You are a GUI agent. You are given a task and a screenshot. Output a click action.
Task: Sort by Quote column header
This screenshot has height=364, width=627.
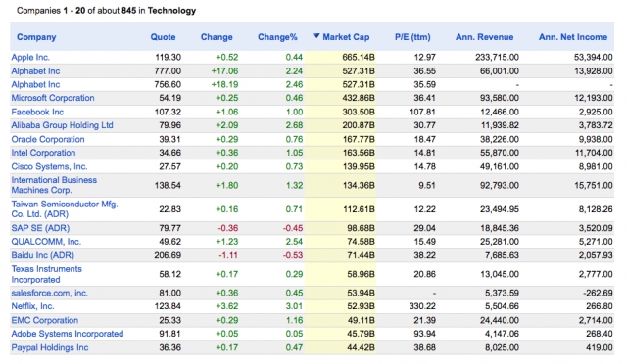[x=163, y=37]
